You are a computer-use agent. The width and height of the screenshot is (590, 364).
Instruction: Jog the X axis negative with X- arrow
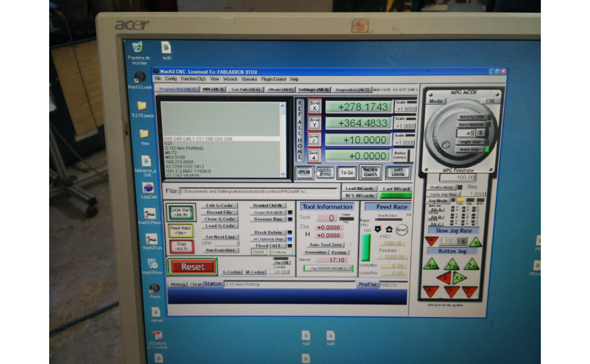444,278
